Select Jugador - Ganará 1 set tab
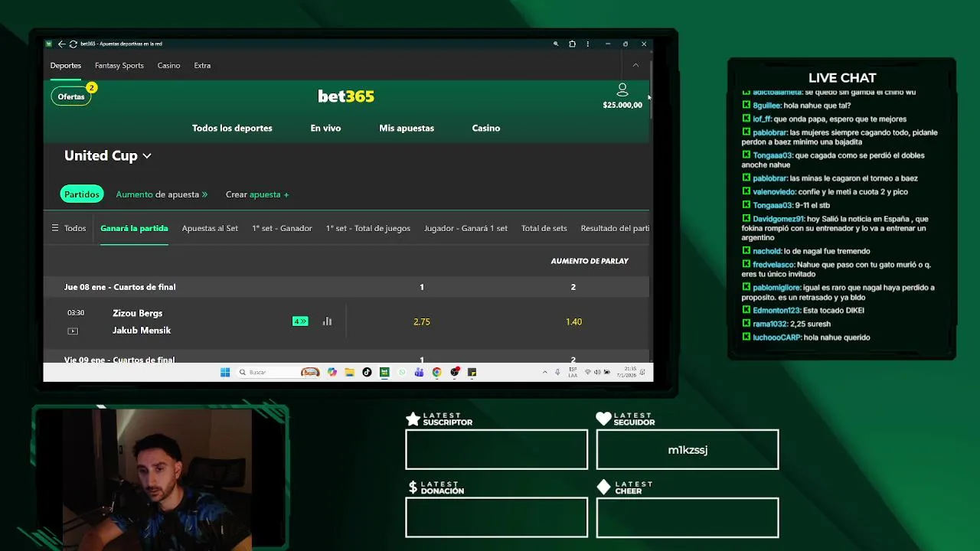This screenshot has height=551, width=980. 465,228
